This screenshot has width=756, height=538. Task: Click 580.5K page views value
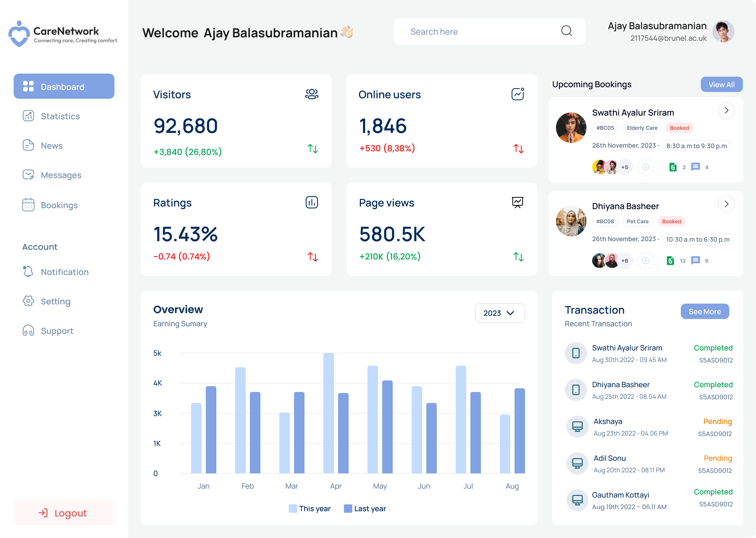coord(392,234)
